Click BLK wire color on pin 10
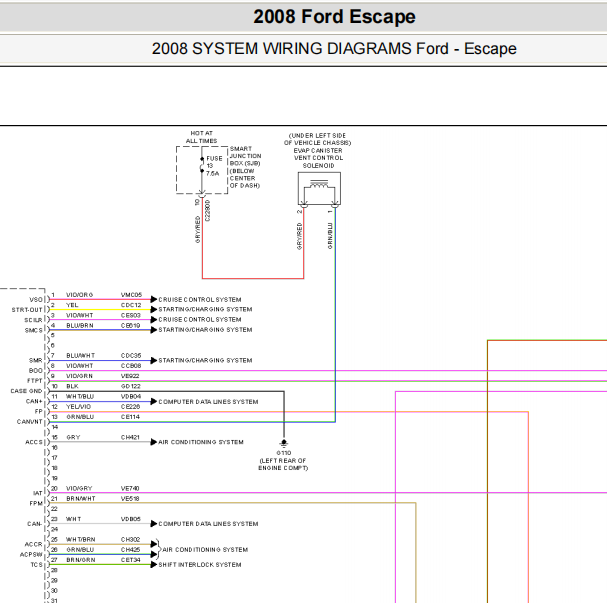 coord(72,386)
